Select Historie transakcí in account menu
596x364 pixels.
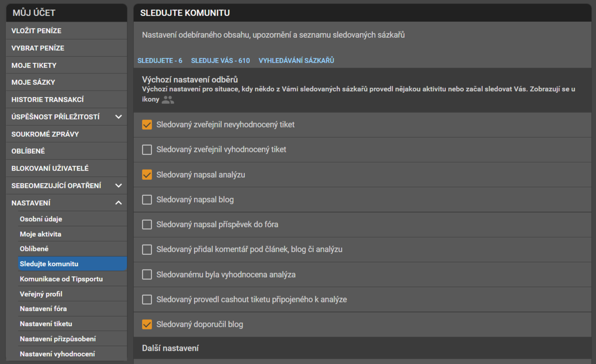click(48, 100)
